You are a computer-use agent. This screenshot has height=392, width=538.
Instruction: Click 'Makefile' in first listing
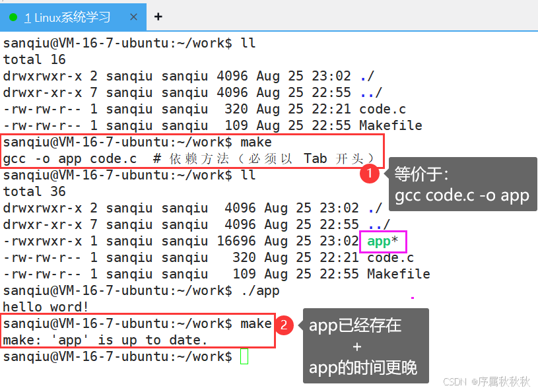(391, 125)
